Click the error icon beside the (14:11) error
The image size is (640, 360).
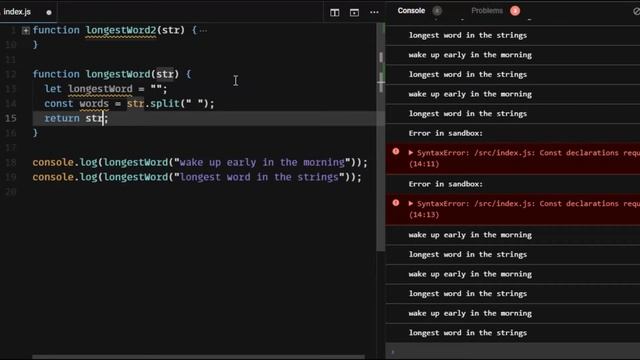(396, 151)
